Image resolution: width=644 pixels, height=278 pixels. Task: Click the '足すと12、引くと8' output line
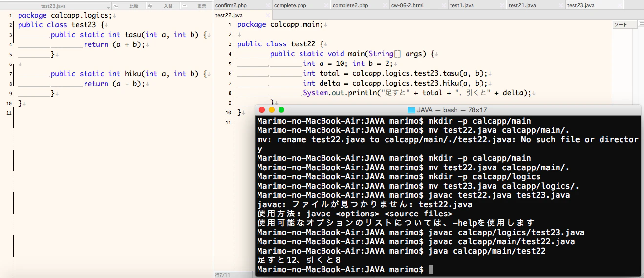click(x=299, y=260)
